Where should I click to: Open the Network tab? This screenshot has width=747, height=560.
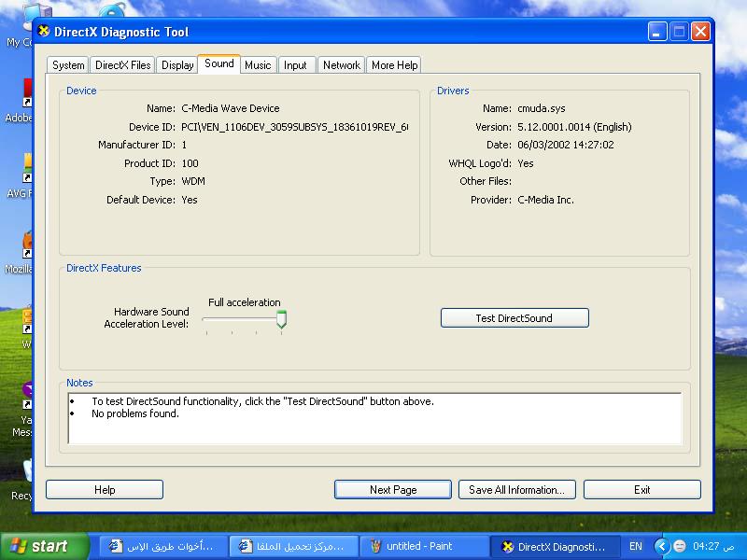341,65
